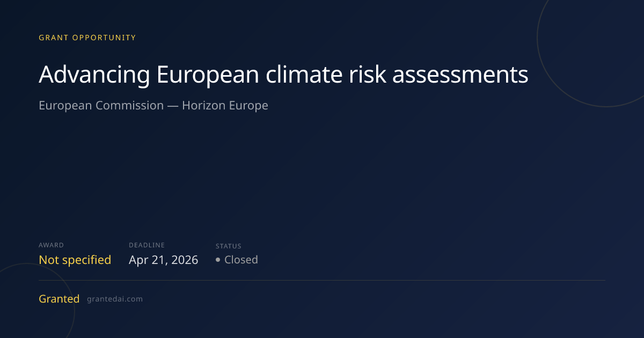Click the 'Not specified' award value
Screen dimensions: 644x338
tap(75, 260)
